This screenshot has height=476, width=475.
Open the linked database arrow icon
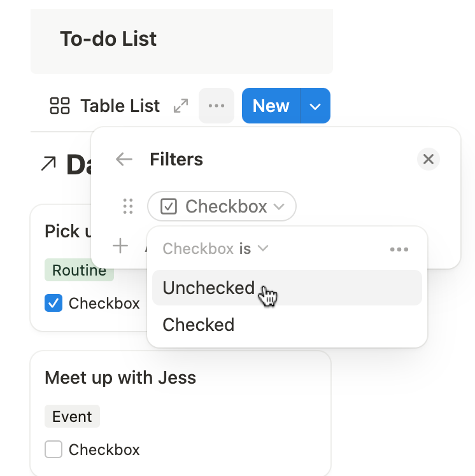pos(48,164)
